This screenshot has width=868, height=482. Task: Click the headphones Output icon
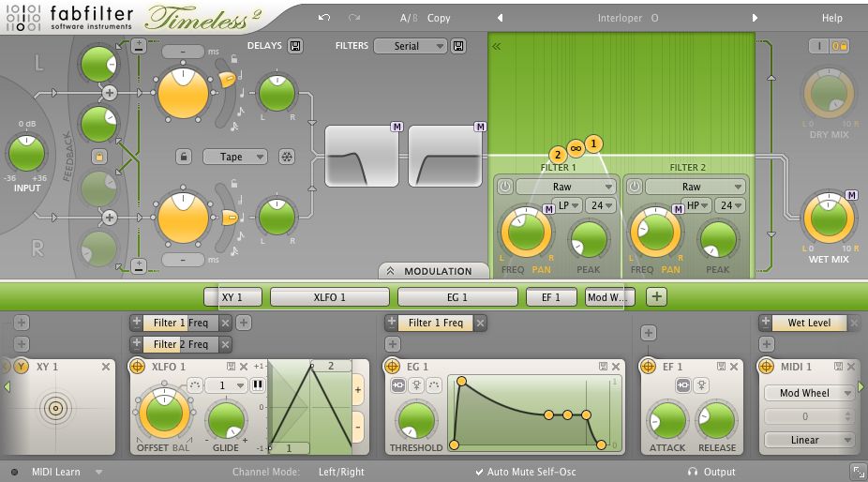coord(693,472)
